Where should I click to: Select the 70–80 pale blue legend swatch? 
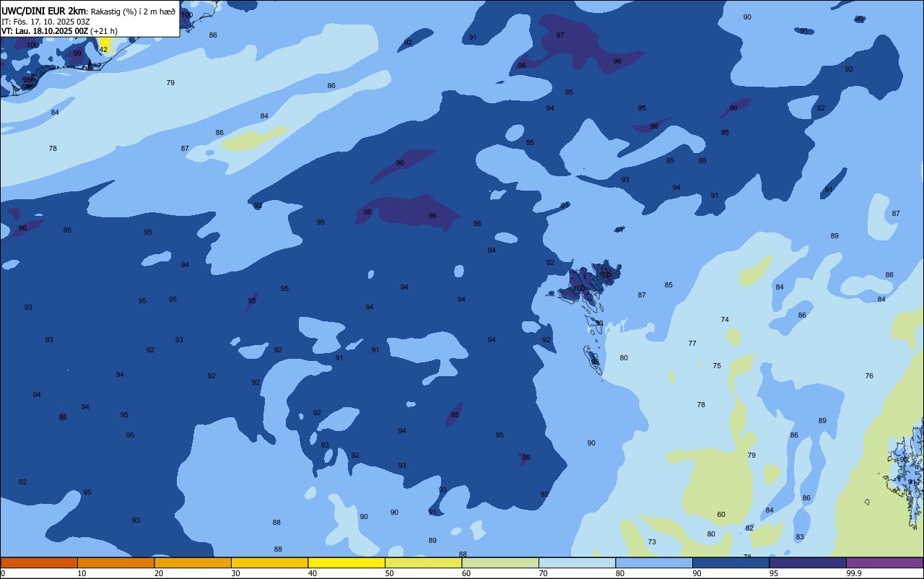[577, 562]
